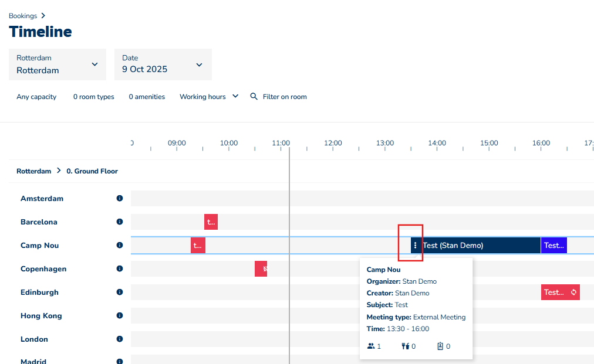
Task: Show room info for Barcelona
Action: point(120,222)
